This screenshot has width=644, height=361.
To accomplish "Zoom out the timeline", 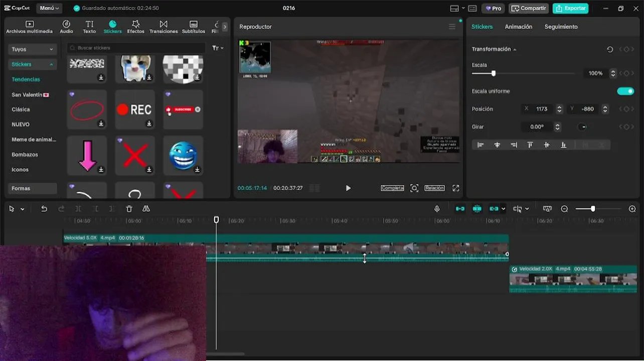I will tap(564, 209).
